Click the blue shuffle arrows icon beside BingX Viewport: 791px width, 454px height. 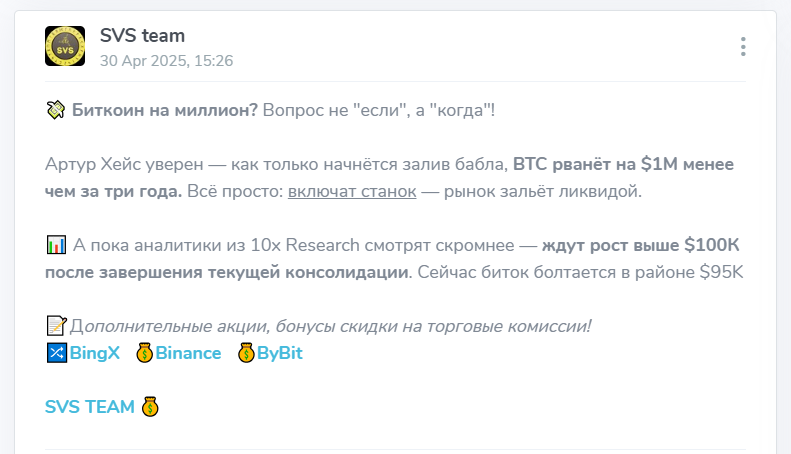click(x=56, y=353)
